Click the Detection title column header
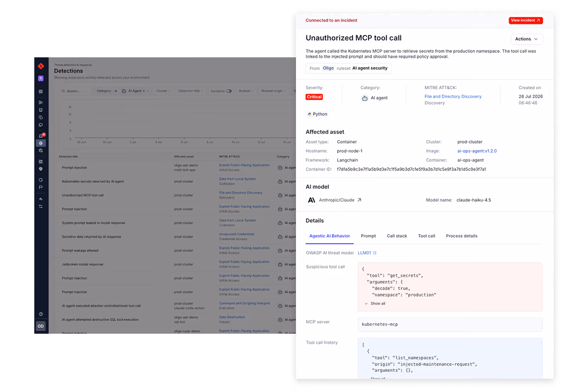The image size is (588, 392). [68, 157]
